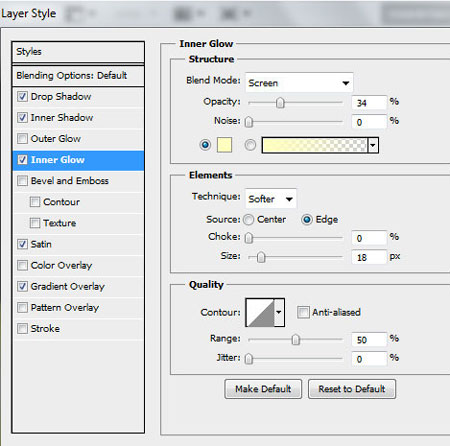Select the Color Overlay style label
This screenshot has height=446, width=450.
coord(61,265)
